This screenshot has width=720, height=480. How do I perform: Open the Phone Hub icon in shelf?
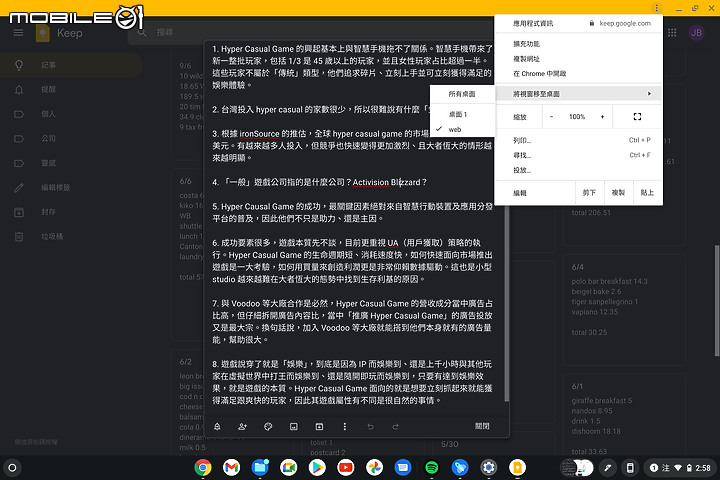(x=630, y=468)
